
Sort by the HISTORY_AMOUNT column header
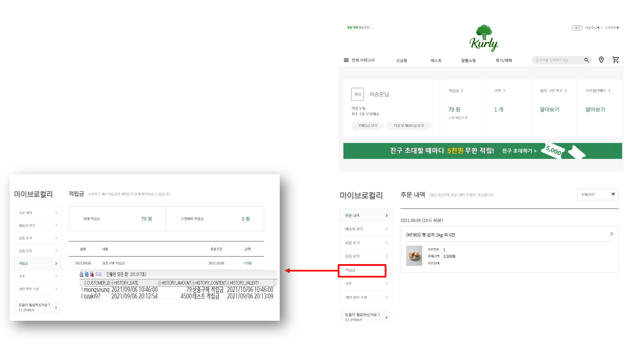coord(175,283)
